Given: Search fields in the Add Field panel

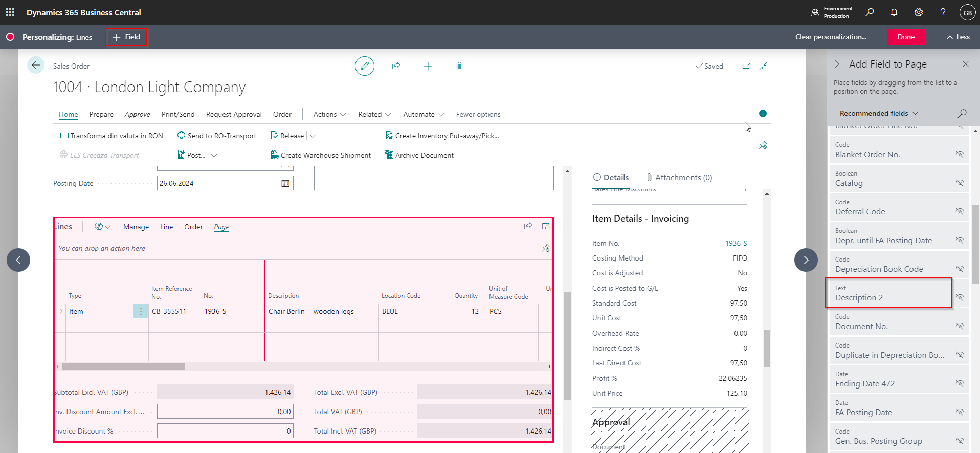Looking at the screenshot, I should 962,113.
